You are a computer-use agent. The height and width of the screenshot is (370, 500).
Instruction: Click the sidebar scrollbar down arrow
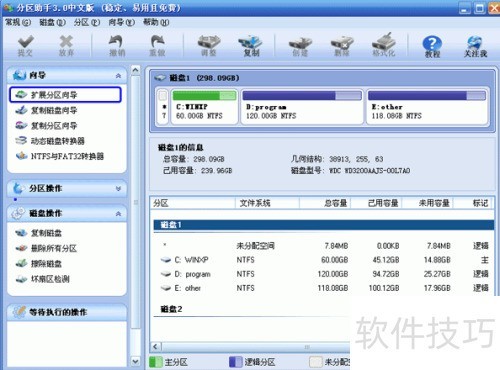tap(135, 361)
